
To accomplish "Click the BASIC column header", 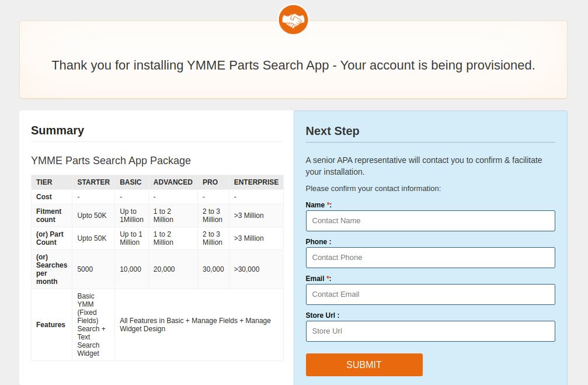I will pos(130,182).
